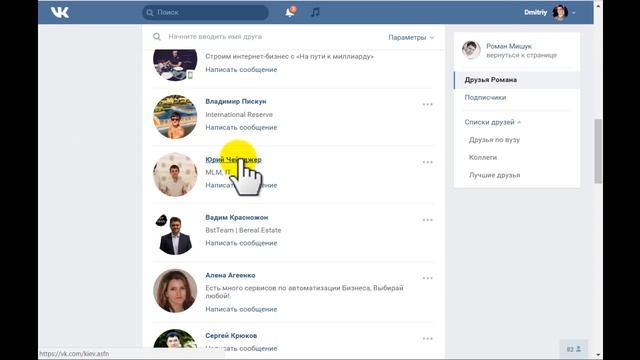The image size is (640, 360).
Task: Open the notifications bell
Action: (290, 12)
